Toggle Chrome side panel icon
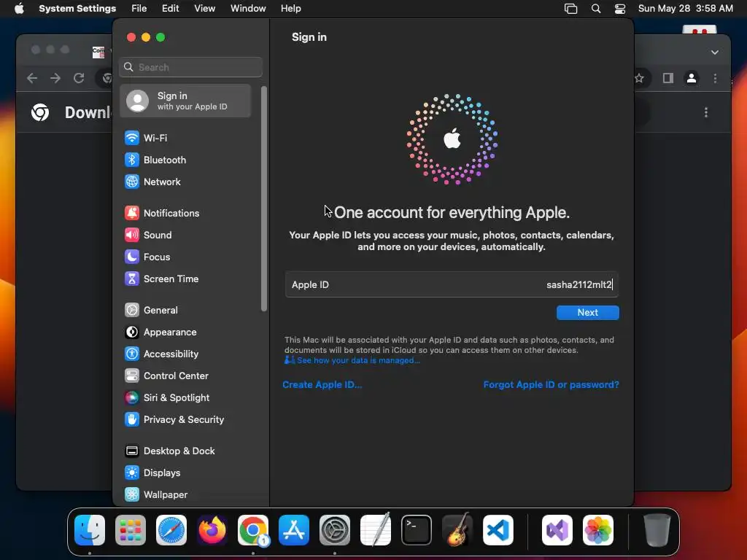This screenshot has width=747, height=560. coord(668,78)
